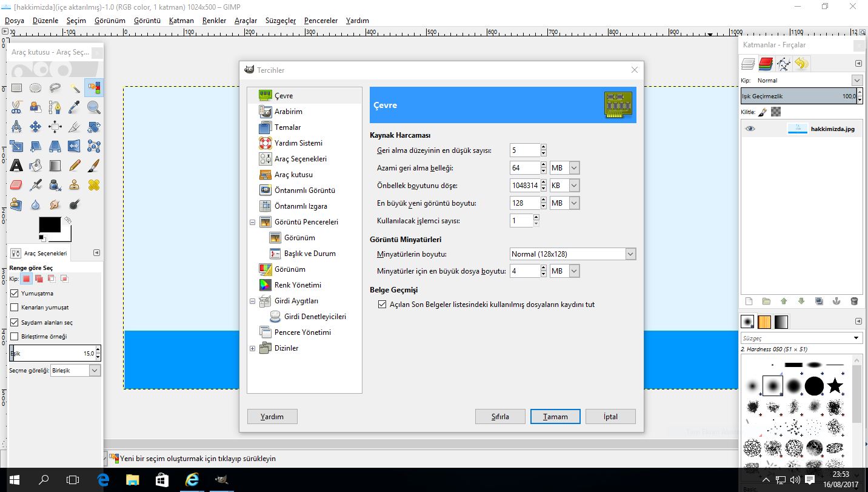Click the trash icon to delete layer
Image resolution: width=868 pixels, height=492 pixels.
tap(854, 301)
